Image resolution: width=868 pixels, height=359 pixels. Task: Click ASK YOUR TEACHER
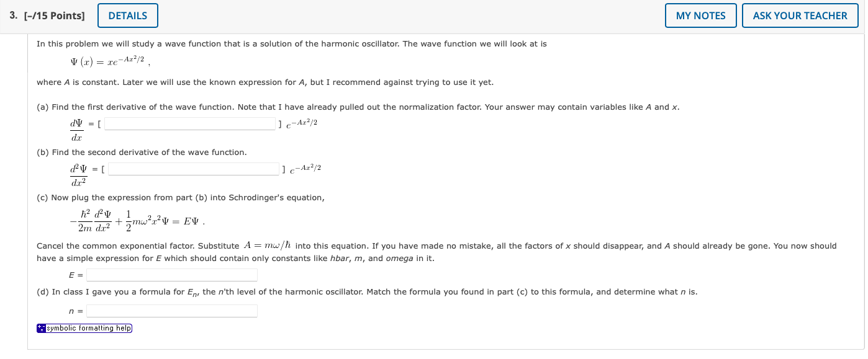pos(800,16)
